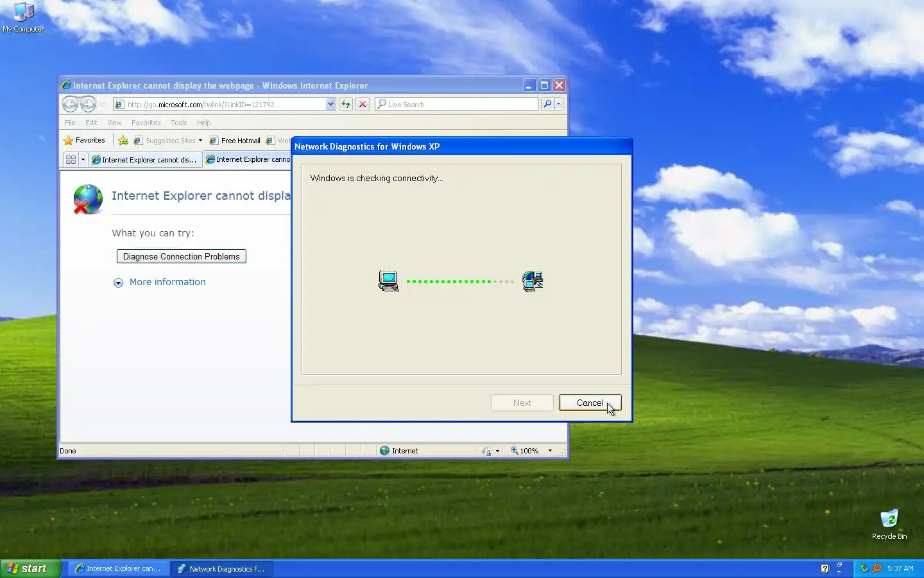Viewport: 924px width, 578px height.
Task: Click the help question-mark tray icon
Action: pyautogui.click(x=825, y=568)
